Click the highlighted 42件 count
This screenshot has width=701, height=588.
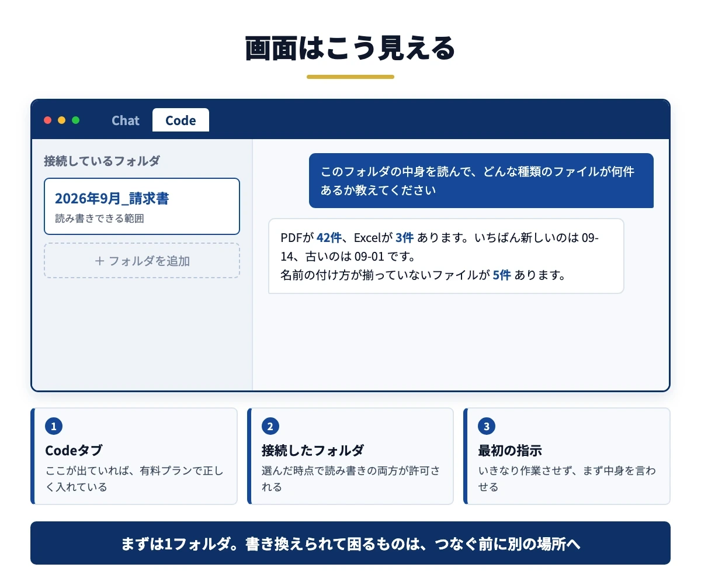(329, 237)
